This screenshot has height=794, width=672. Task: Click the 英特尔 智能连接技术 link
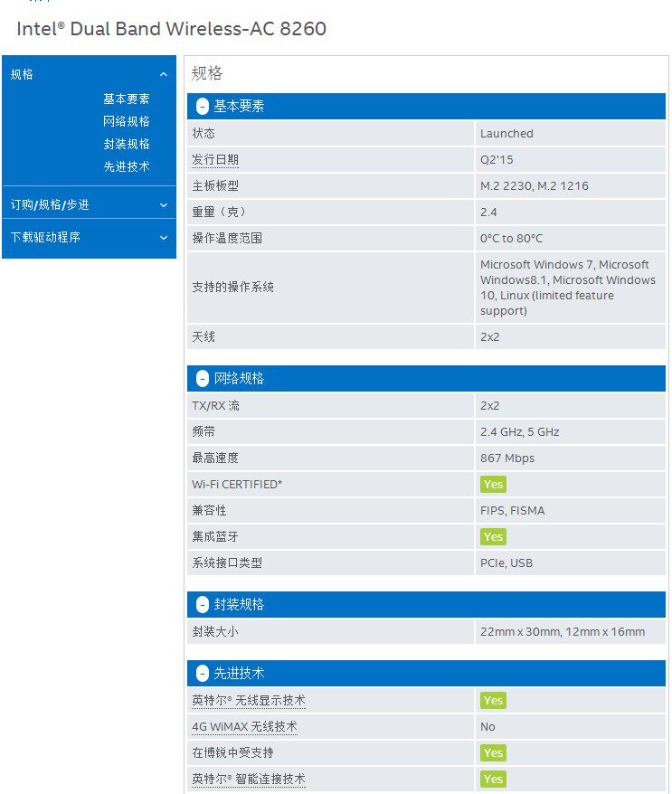pos(249,780)
